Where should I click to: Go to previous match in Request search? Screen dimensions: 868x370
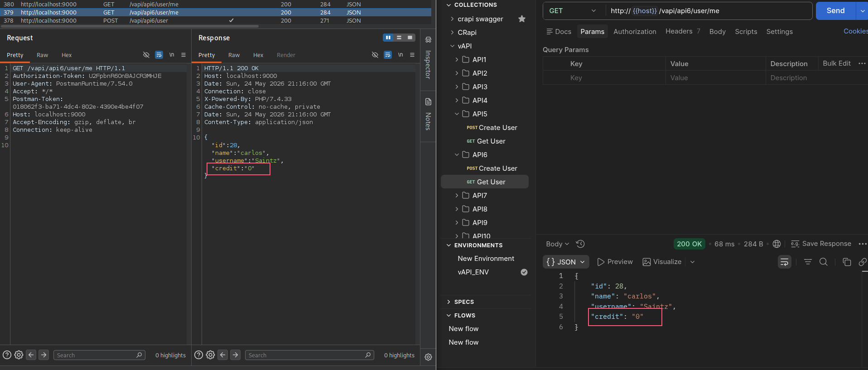pos(31,355)
